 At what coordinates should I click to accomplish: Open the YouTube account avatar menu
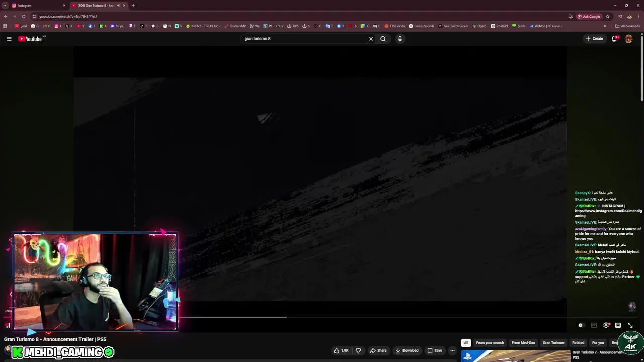pyautogui.click(x=628, y=39)
